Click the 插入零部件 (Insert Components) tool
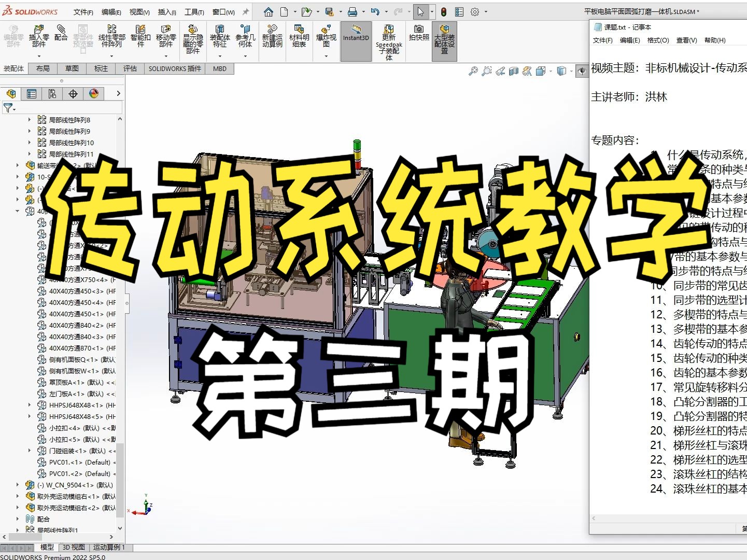 (x=39, y=36)
